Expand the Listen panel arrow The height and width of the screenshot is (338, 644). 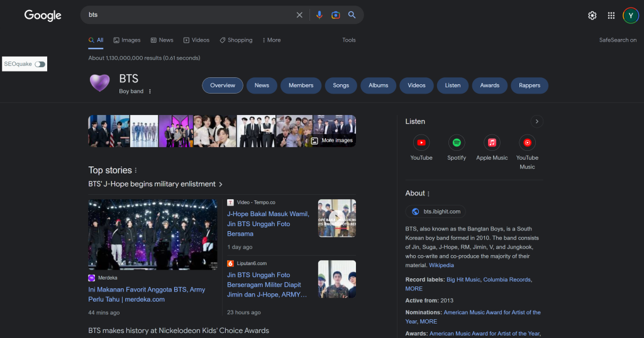[x=536, y=121]
